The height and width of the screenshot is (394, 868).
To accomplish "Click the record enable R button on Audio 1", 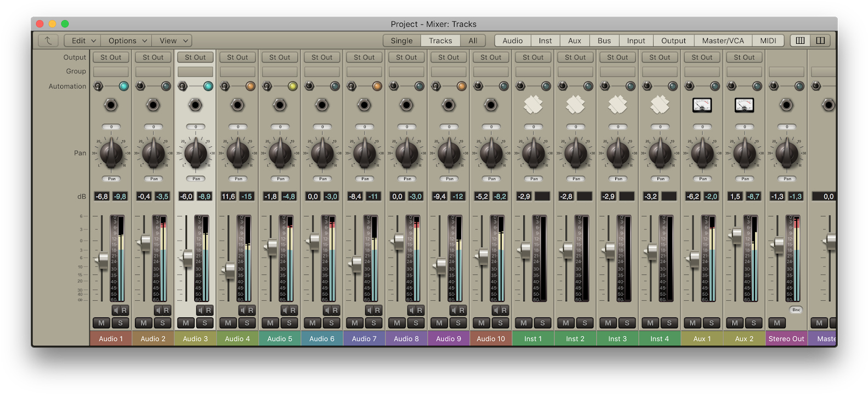I will click(124, 310).
